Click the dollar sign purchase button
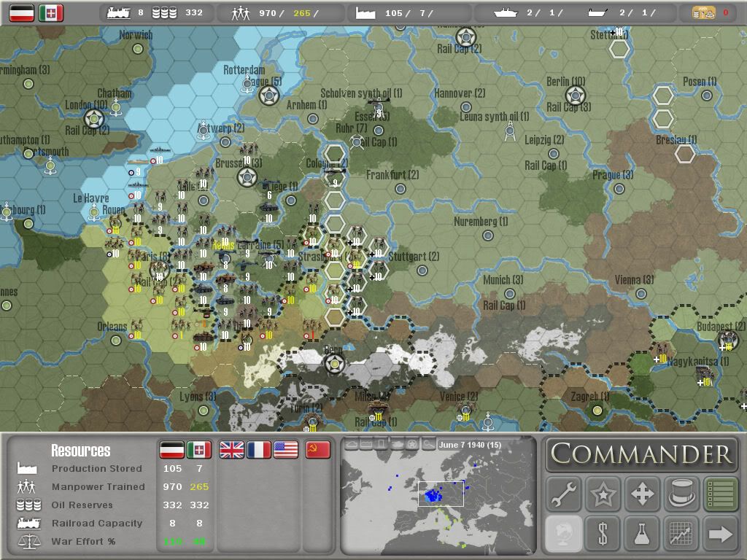This screenshot has height=560, width=747. (603, 534)
